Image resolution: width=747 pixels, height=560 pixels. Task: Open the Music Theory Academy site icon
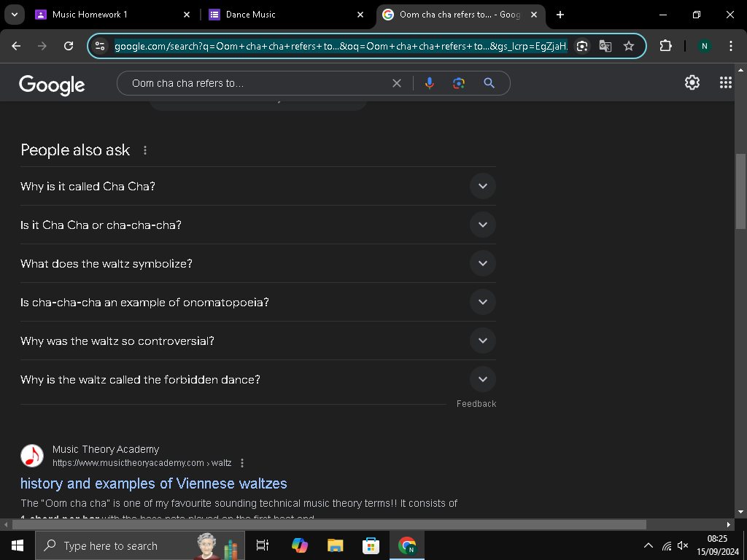tap(32, 456)
